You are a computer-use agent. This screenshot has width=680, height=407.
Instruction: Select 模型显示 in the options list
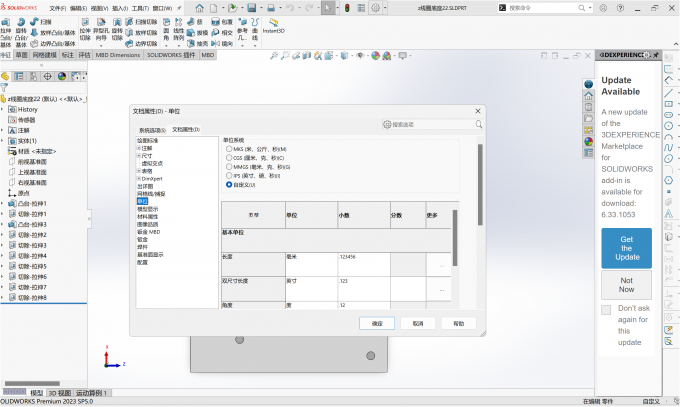click(147, 209)
